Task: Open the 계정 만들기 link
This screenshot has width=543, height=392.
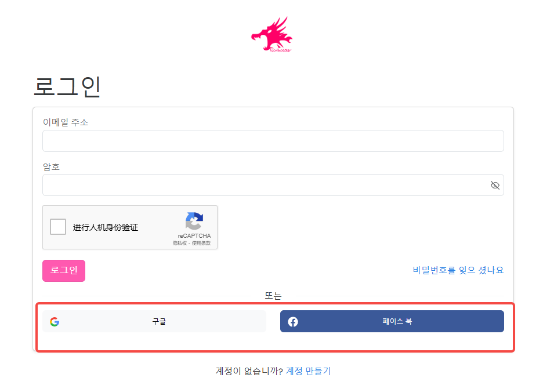Action: 308,371
